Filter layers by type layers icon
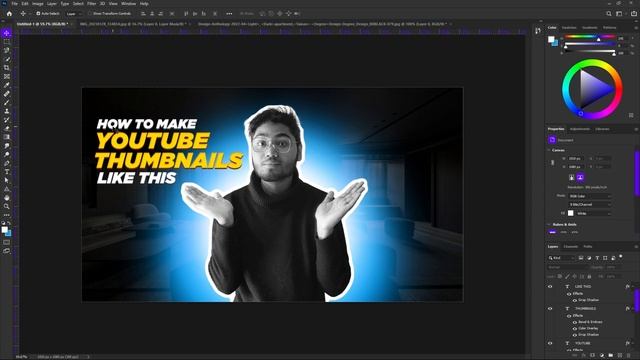Image resolution: width=640 pixels, height=360 pixels. [597, 258]
